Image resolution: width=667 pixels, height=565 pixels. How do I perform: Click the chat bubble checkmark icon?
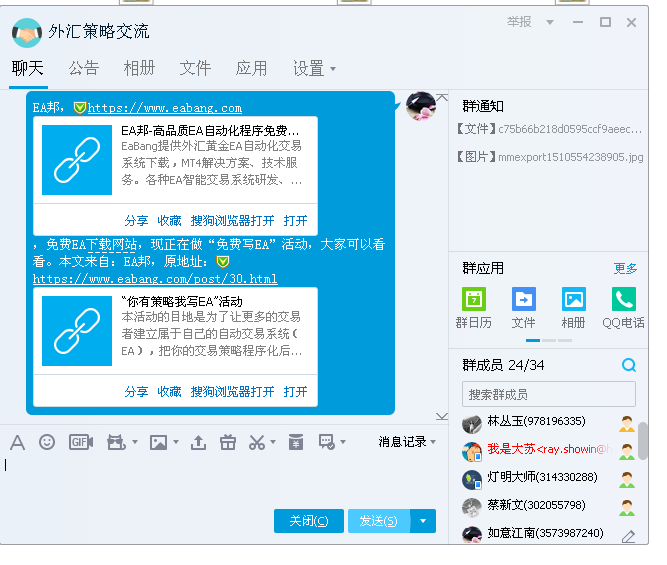coord(327,442)
